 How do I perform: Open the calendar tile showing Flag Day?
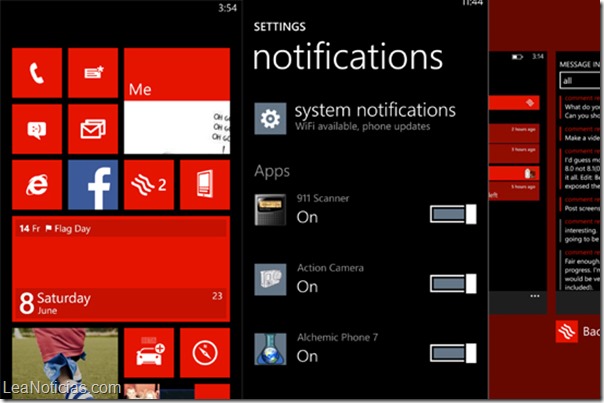(x=121, y=269)
